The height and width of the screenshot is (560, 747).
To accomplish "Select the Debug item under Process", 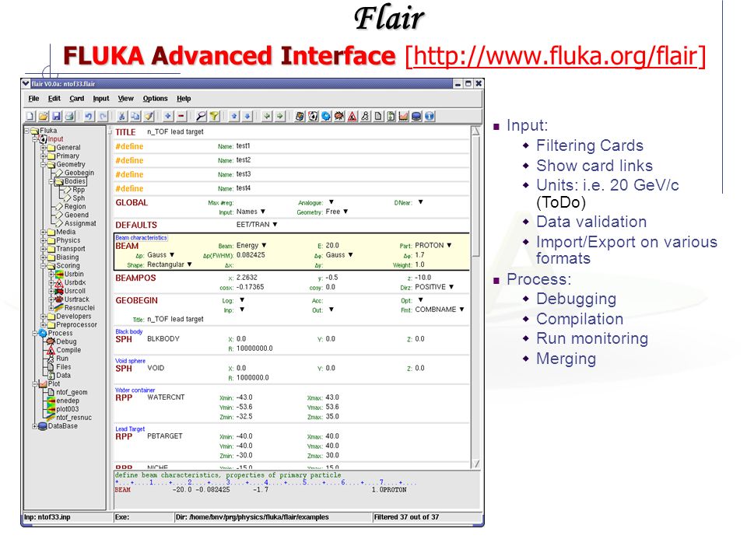I will (66, 341).
